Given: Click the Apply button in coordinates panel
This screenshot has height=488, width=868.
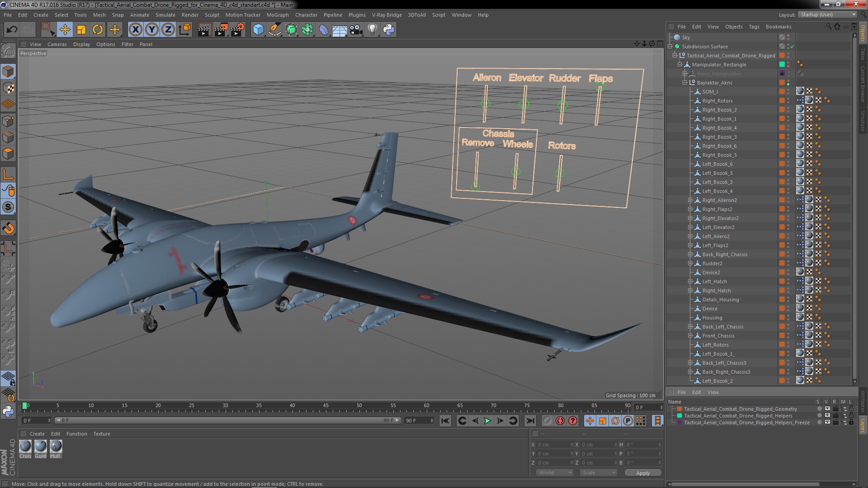Looking at the screenshot, I should pos(643,473).
